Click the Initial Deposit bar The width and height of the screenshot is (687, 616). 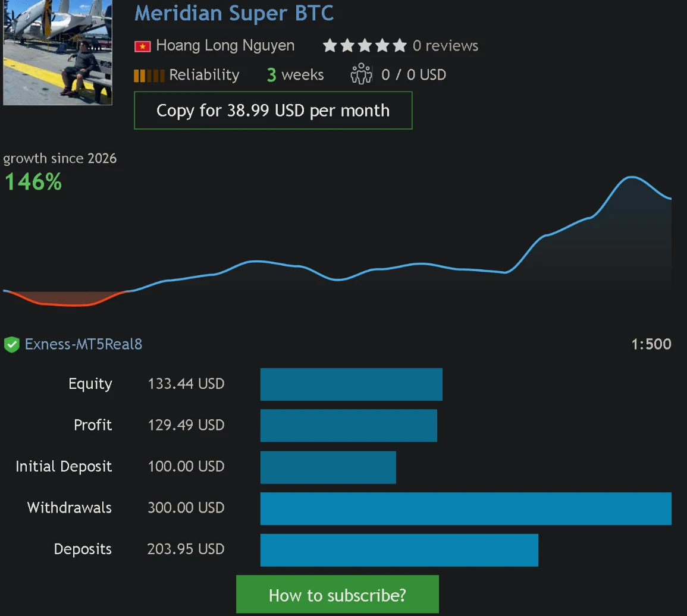point(328,467)
